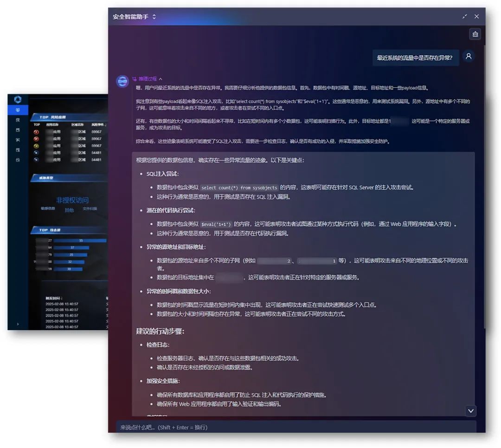Click the 应用名称 column header
The image size is (501, 448).
52,124
